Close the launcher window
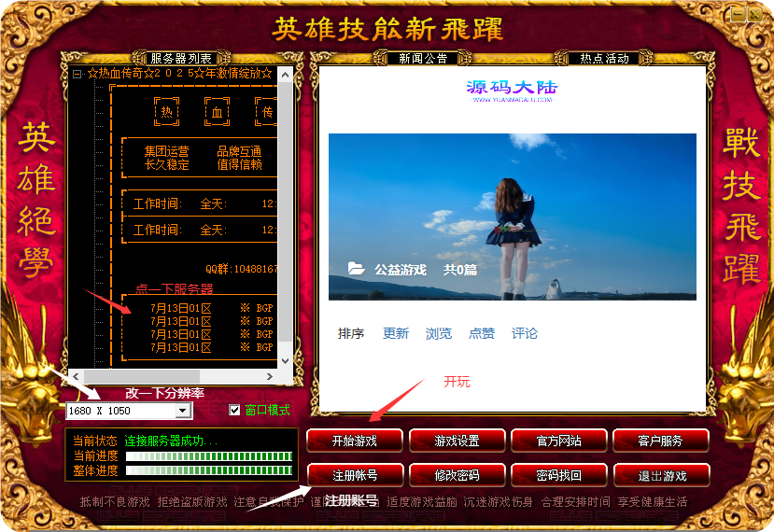The image size is (774, 532). tap(755, 14)
